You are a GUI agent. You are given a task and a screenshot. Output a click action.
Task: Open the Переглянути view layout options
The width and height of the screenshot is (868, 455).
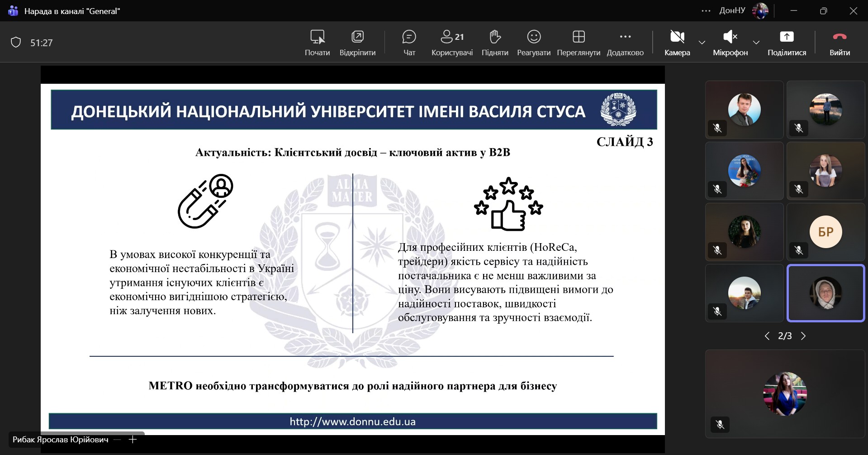point(579,43)
